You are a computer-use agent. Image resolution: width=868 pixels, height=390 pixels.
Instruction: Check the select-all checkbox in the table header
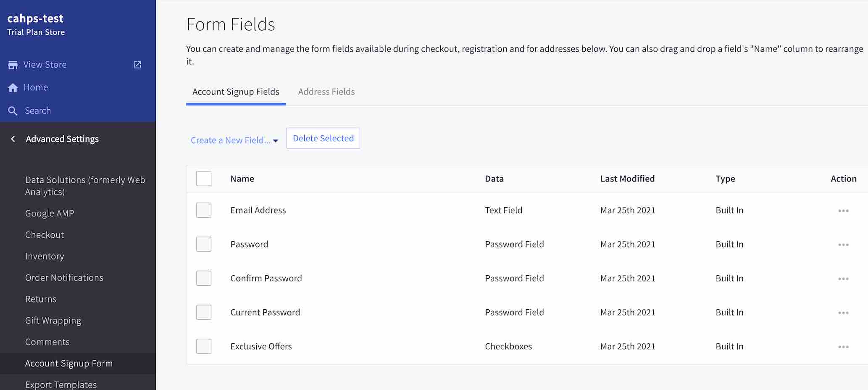[204, 178]
